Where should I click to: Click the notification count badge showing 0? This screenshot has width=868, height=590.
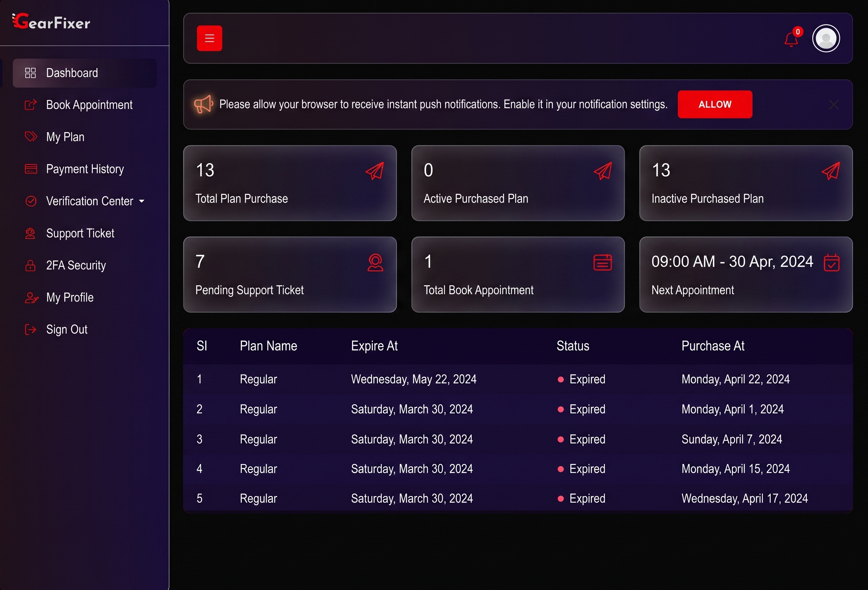tap(798, 32)
